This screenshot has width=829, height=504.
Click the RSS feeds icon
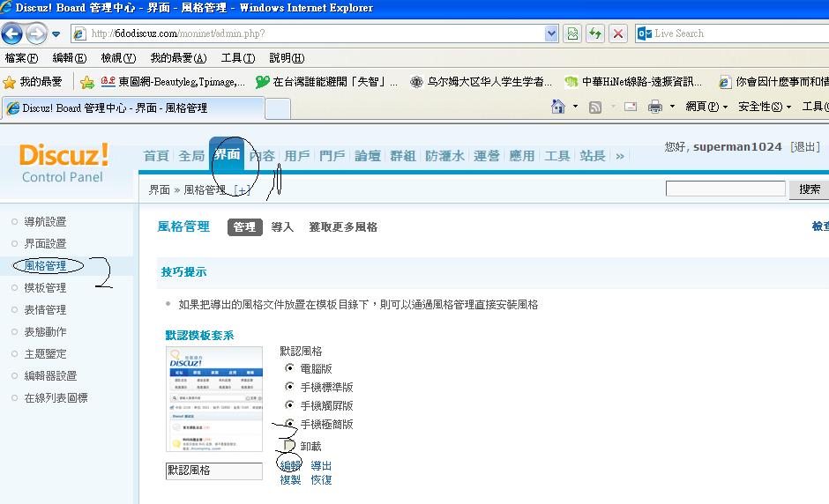pos(594,107)
